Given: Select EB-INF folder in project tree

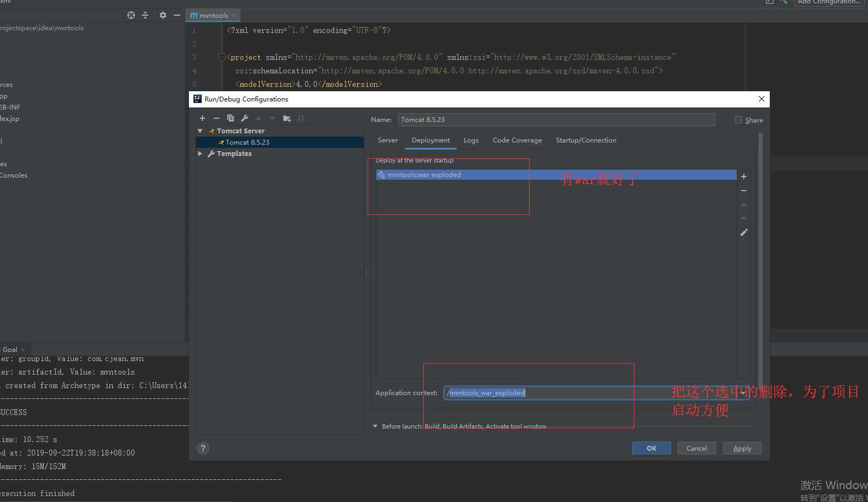Looking at the screenshot, I should (10, 107).
